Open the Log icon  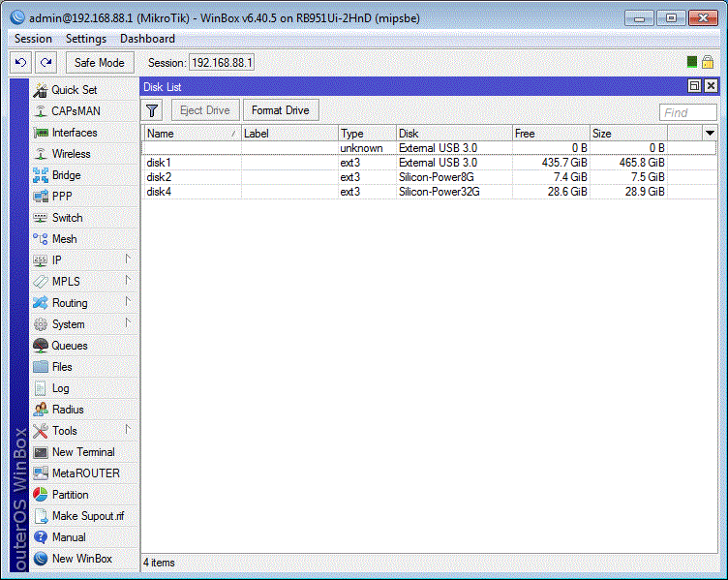click(41, 388)
